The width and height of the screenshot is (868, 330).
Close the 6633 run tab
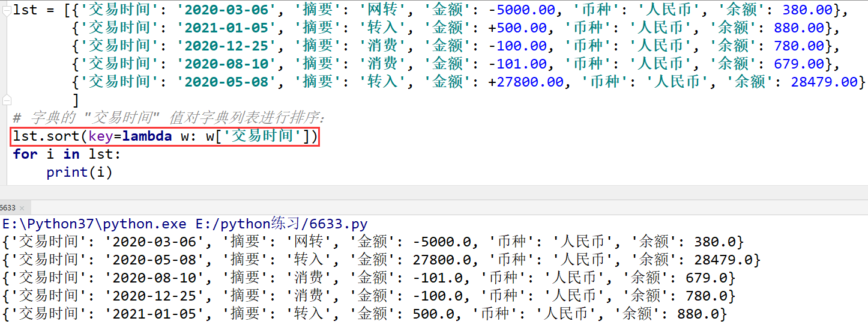pyautogui.click(x=22, y=208)
